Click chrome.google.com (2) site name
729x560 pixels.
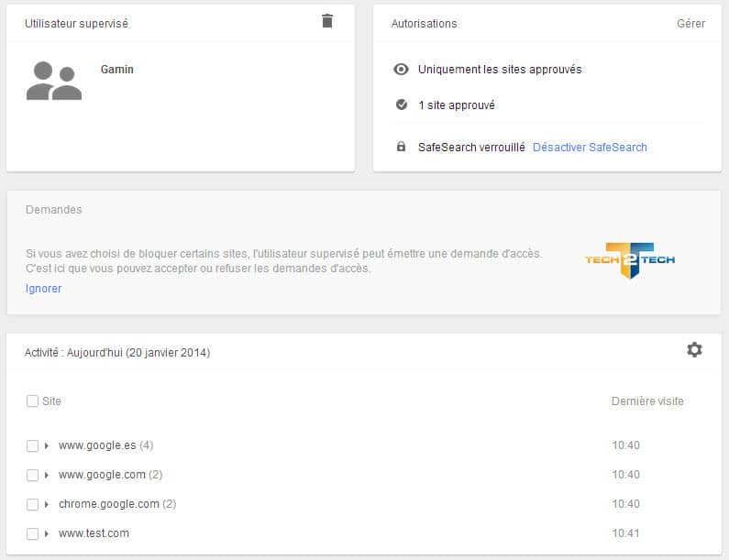tap(117, 504)
